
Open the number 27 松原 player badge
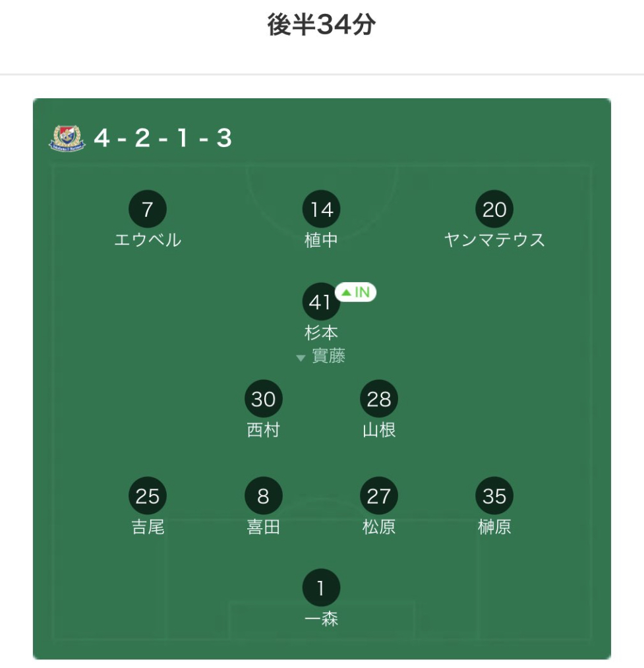point(378,495)
